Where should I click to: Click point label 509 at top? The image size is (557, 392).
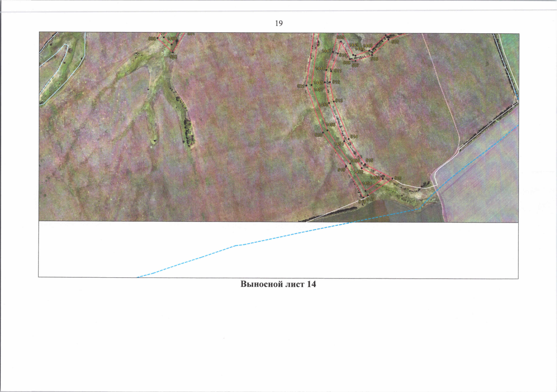click(x=340, y=38)
